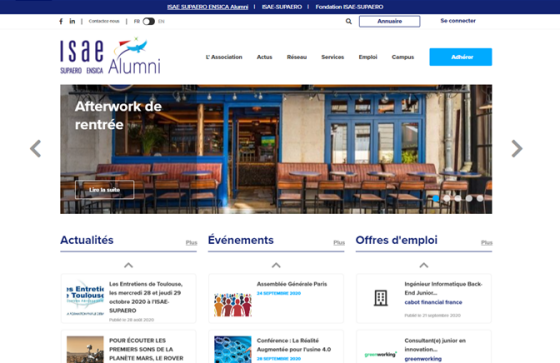560x363 pixels.
Task: Go to previous slide with left arrow
Action: tap(35, 149)
